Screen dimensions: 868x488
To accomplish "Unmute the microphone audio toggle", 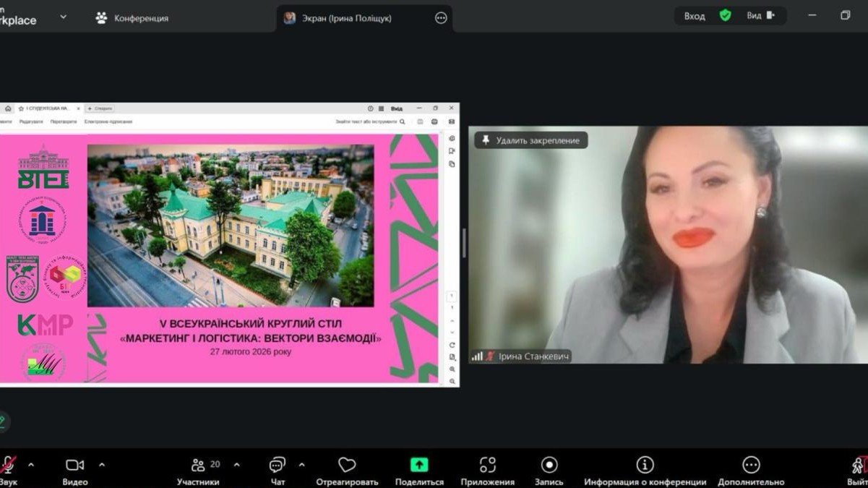I will [9, 465].
